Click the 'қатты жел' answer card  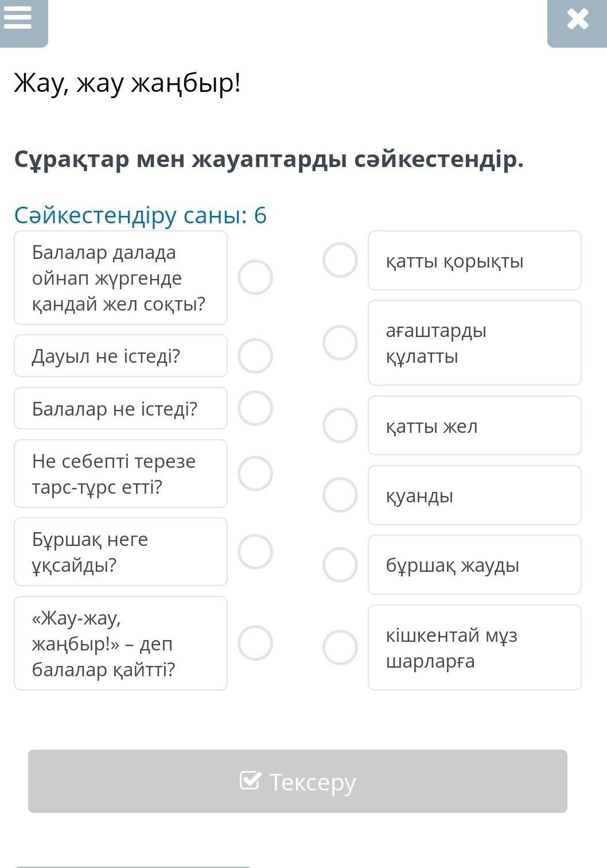tap(474, 426)
